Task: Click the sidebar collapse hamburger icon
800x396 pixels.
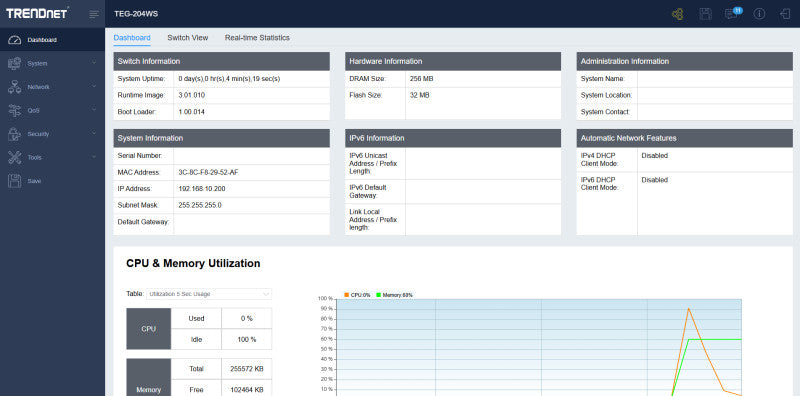Action: (94, 14)
